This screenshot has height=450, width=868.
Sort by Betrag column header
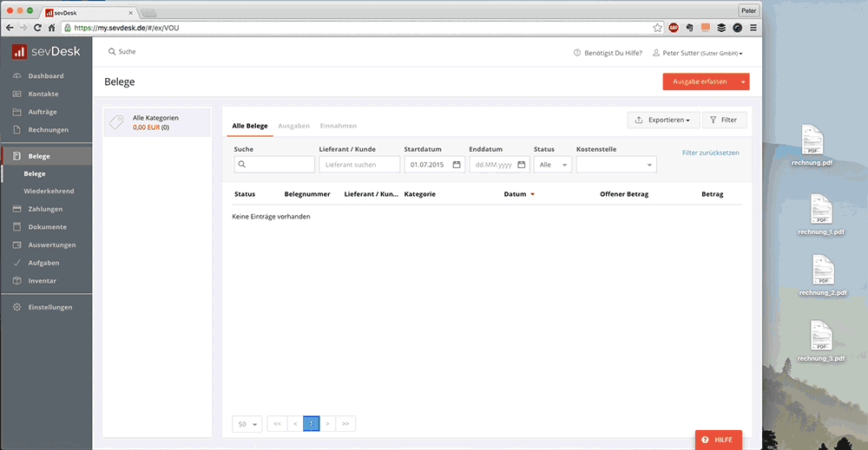[713, 194]
